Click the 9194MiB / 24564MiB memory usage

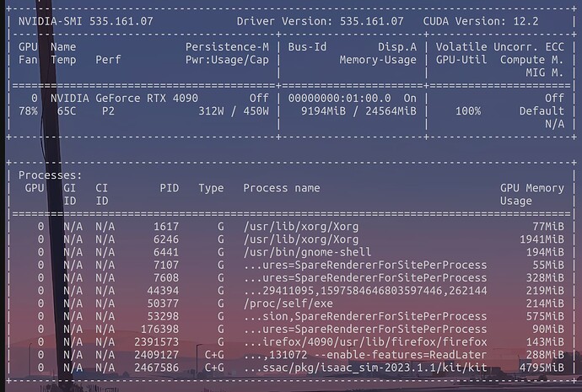(x=358, y=110)
